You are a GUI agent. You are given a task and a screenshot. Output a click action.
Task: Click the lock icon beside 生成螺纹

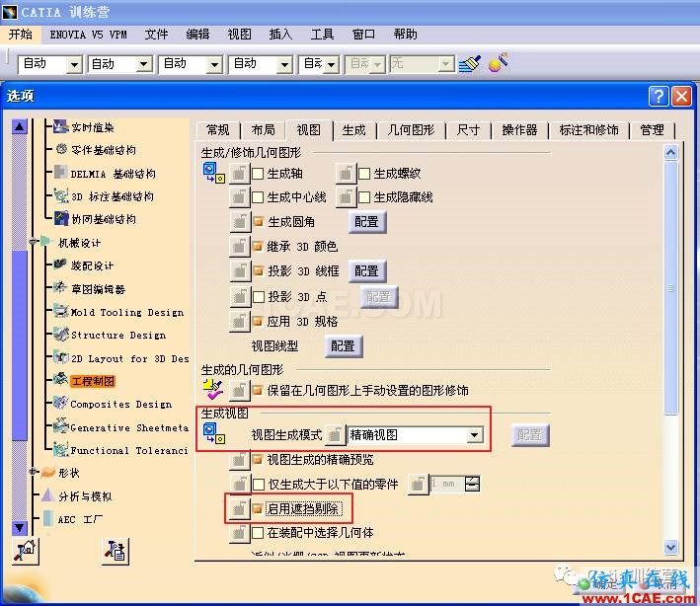pos(346,173)
